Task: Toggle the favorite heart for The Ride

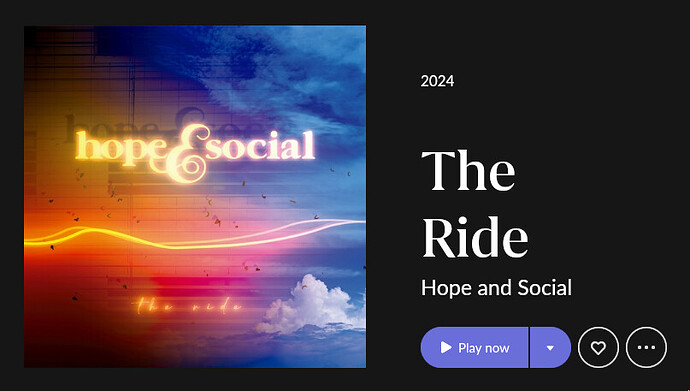Action: pyautogui.click(x=598, y=347)
